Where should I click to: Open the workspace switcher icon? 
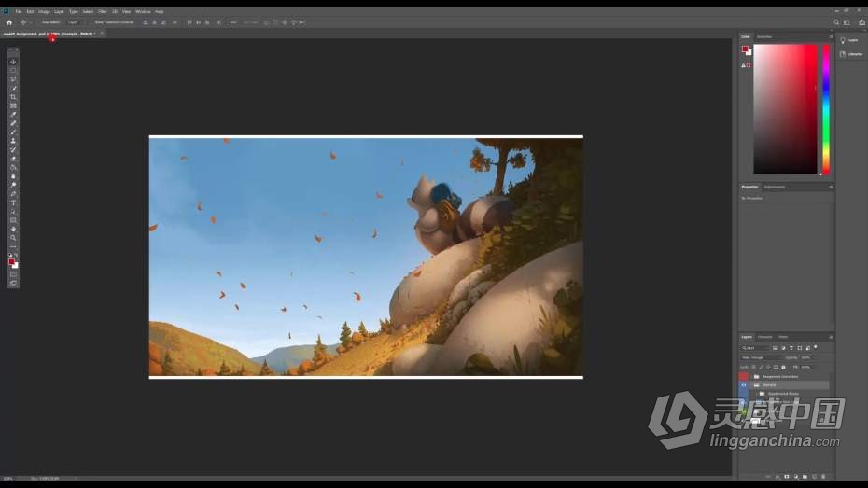click(x=847, y=22)
